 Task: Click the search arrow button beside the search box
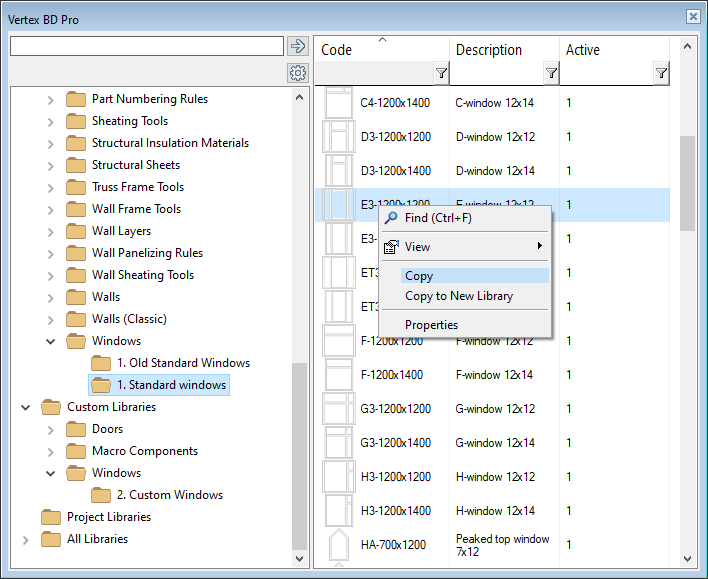click(x=297, y=46)
